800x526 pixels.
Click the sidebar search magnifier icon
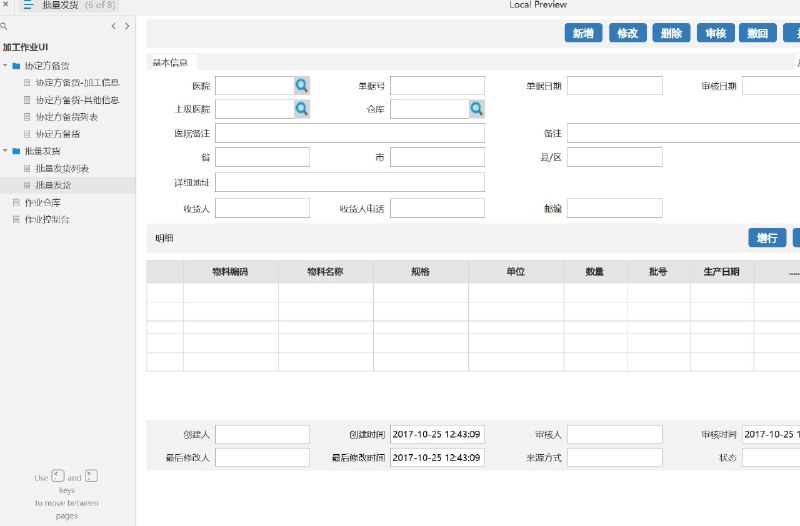click(x=4, y=26)
